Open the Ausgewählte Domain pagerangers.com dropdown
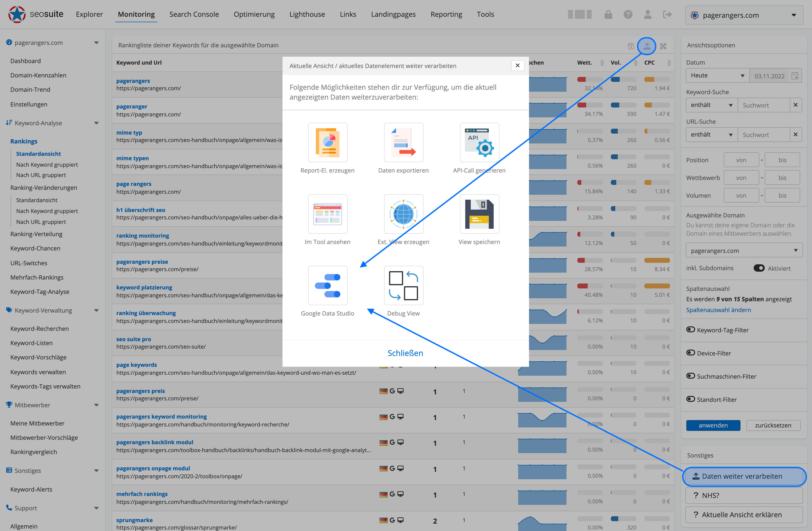The height and width of the screenshot is (531, 812). [x=744, y=250]
